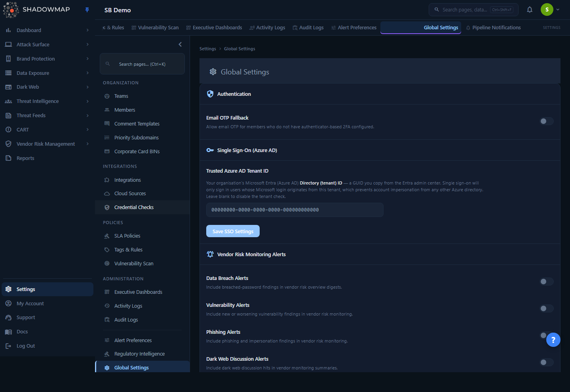The image size is (570, 392).
Task: Click the Support headset icon
Action: pos(8,318)
